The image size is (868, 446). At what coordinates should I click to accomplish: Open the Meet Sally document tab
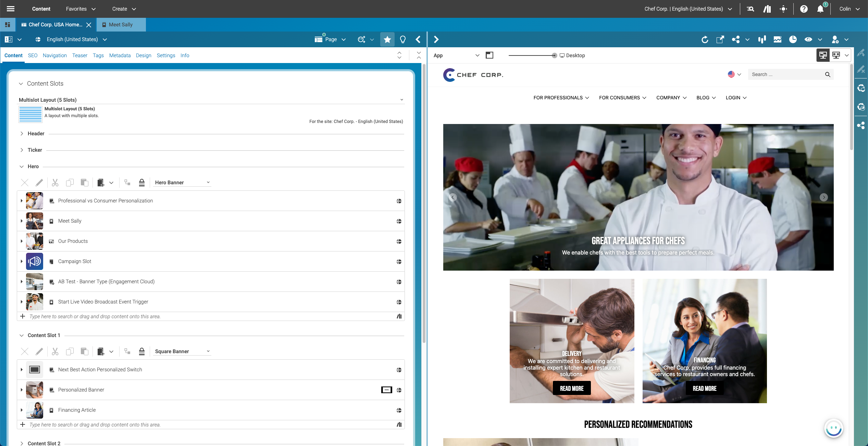pyautogui.click(x=121, y=25)
